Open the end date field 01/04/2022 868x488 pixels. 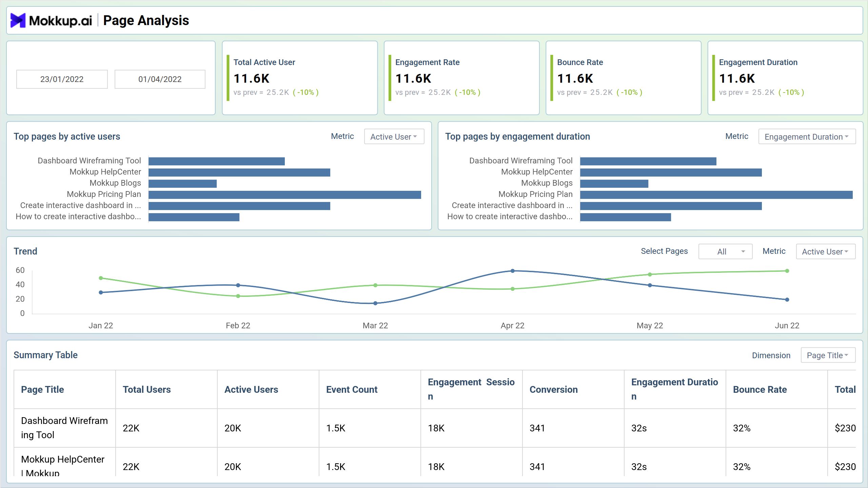(x=160, y=79)
